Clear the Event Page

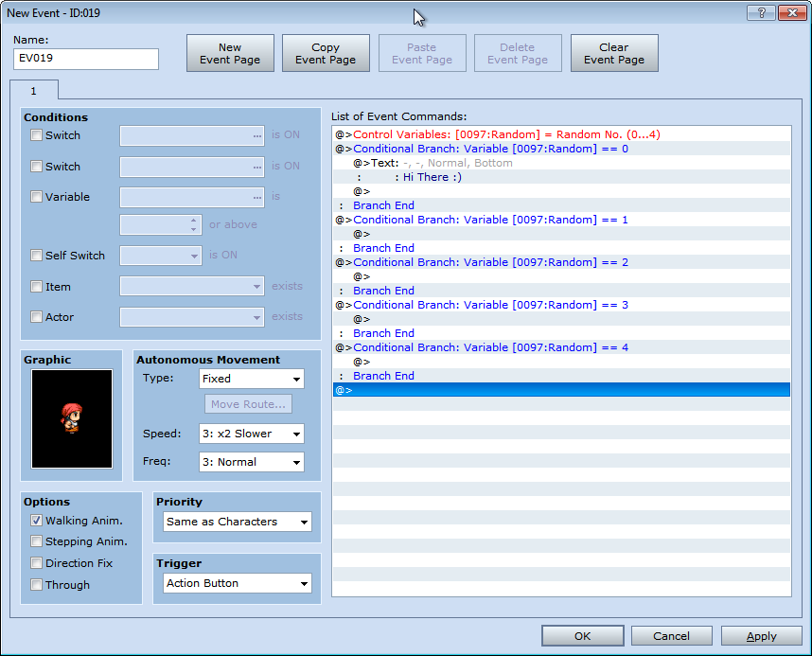614,53
